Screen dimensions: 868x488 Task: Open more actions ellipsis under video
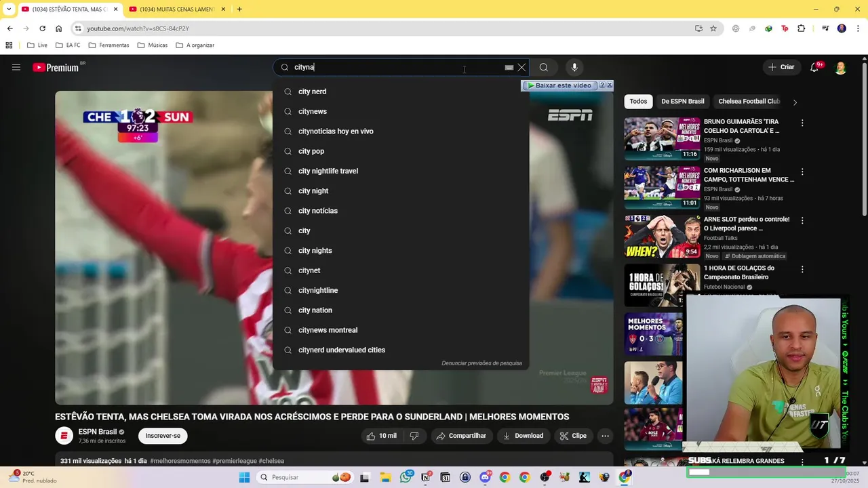click(x=606, y=436)
